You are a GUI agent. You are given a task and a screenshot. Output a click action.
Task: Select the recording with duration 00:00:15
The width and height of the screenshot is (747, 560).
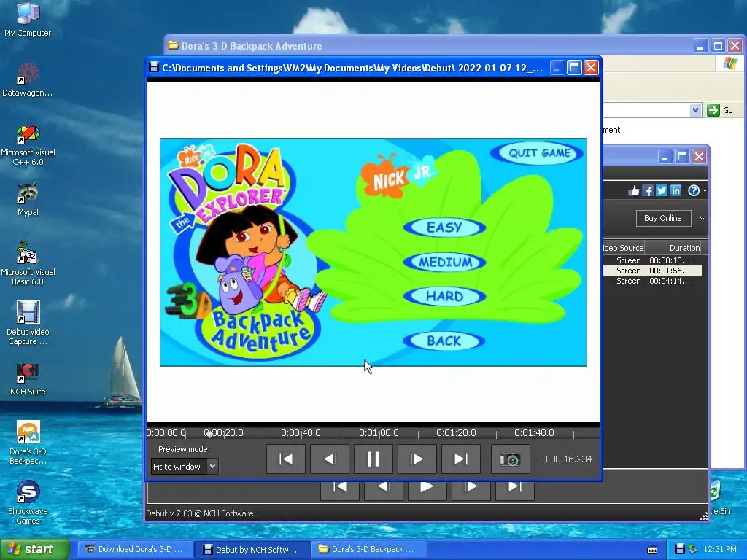coord(652,260)
